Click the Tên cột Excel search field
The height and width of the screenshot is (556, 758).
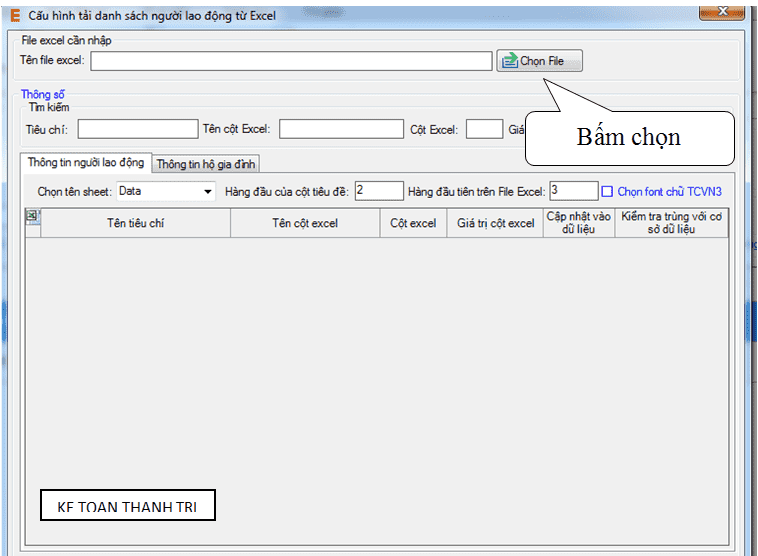[341, 129]
